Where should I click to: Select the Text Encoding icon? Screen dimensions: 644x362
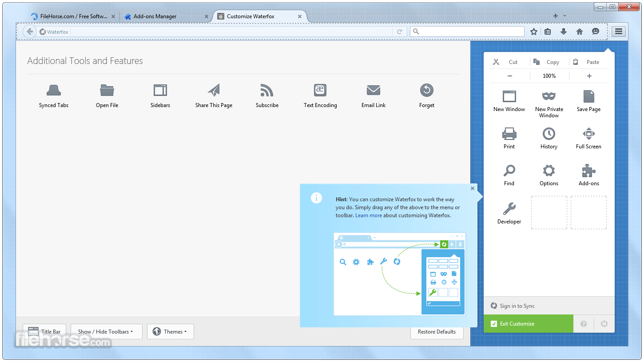320,90
